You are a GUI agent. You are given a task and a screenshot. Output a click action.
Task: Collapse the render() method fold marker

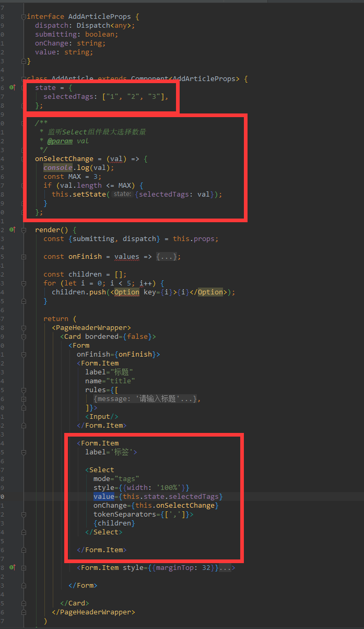click(24, 230)
